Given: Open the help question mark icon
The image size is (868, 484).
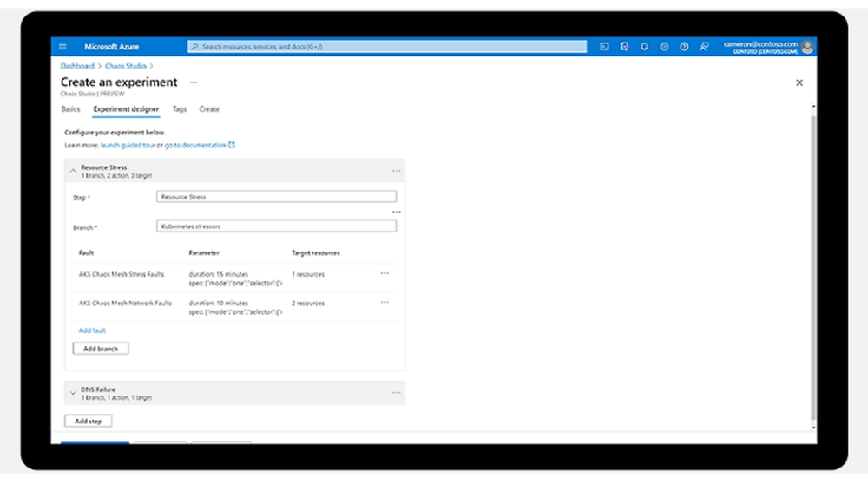Looking at the screenshot, I should [x=684, y=47].
